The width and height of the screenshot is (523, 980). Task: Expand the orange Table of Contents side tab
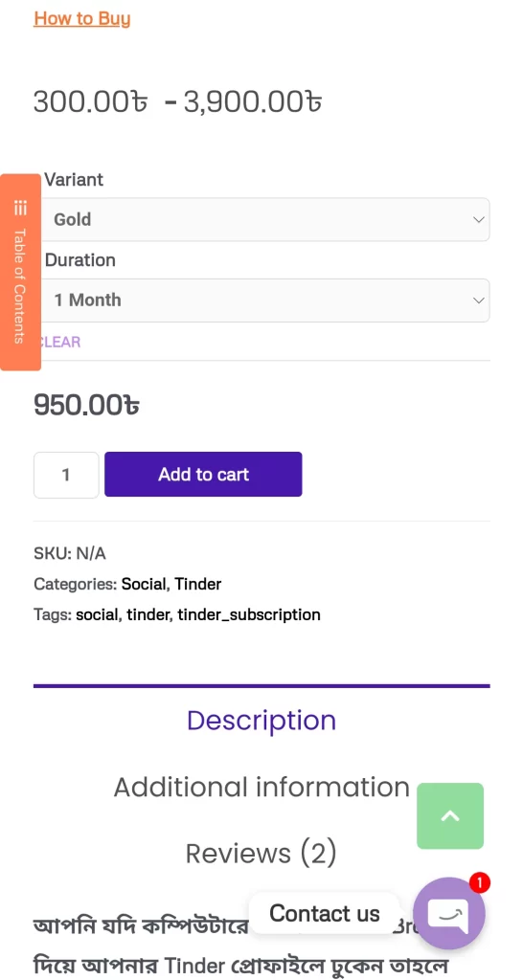click(x=20, y=273)
